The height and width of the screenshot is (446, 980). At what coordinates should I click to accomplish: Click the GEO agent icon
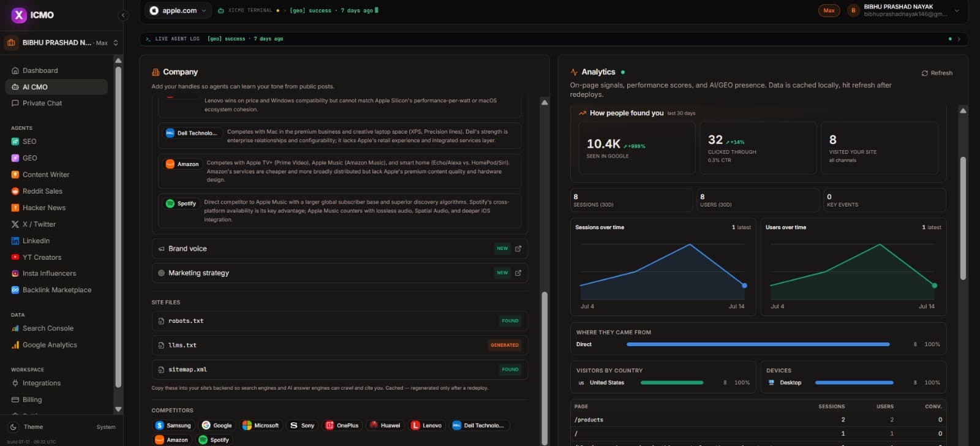[x=15, y=158]
